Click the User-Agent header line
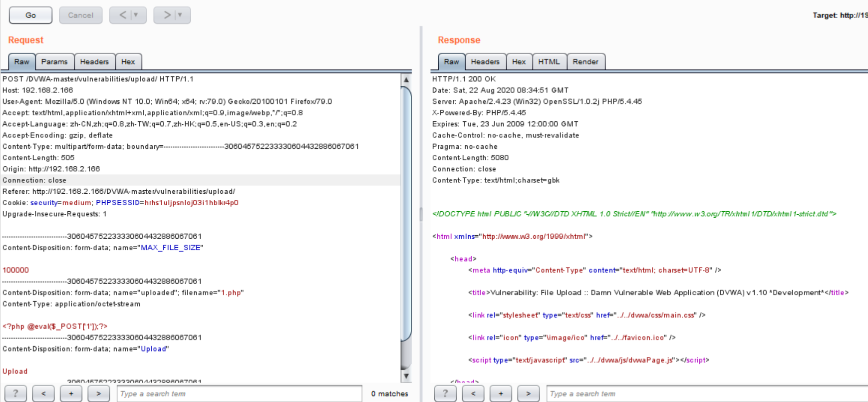The image size is (868, 402). [x=167, y=101]
